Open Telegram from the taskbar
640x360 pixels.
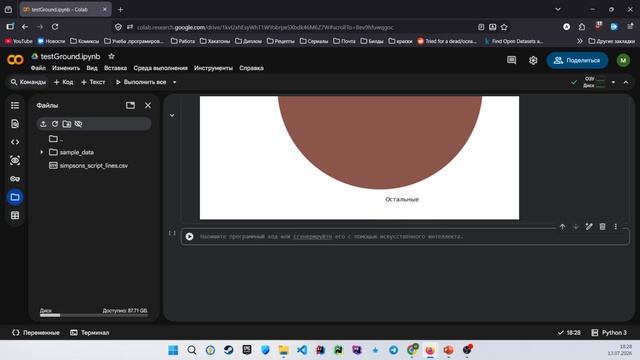(x=393, y=350)
